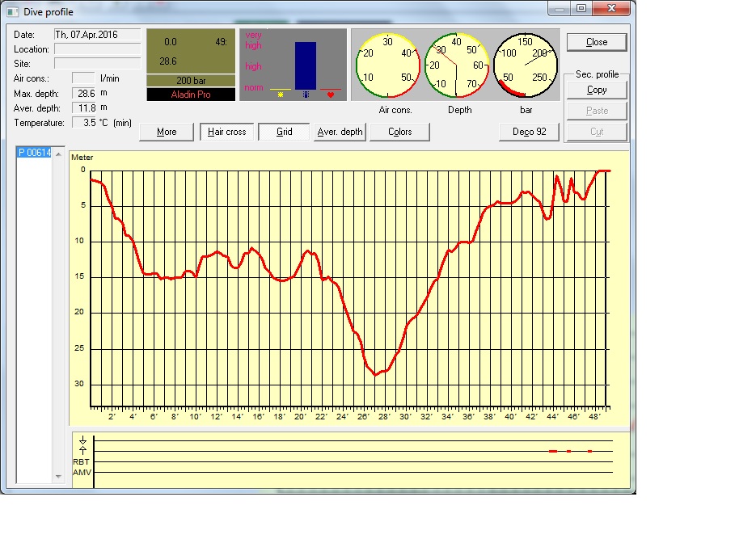Click the Meter axis label
This screenshot has width=756, height=560.
pyautogui.click(x=82, y=157)
